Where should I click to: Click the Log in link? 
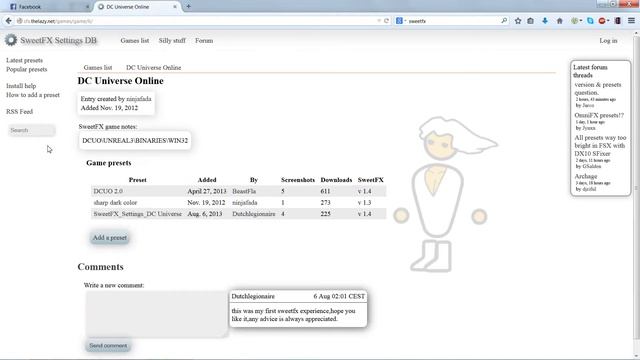(x=608, y=40)
